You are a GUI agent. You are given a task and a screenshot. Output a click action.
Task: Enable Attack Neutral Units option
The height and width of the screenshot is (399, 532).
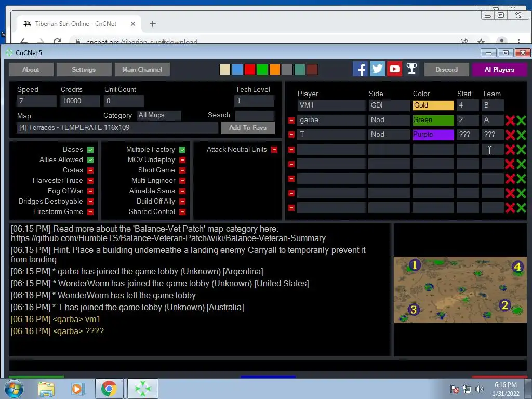pos(274,150)
